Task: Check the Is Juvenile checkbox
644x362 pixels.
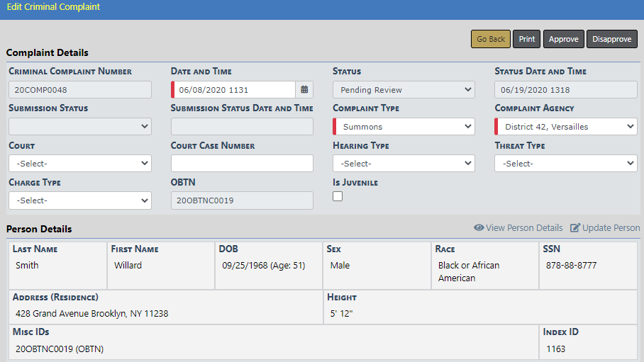Action: (x=338, y=196)
